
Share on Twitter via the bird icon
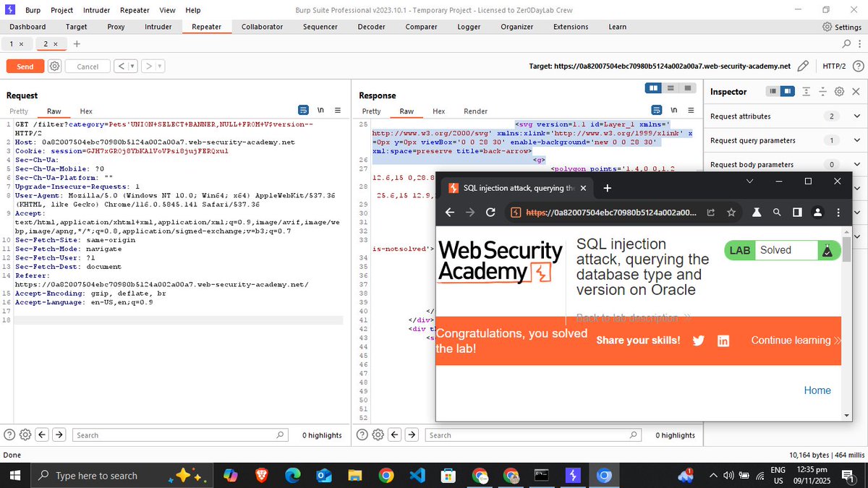698,341
